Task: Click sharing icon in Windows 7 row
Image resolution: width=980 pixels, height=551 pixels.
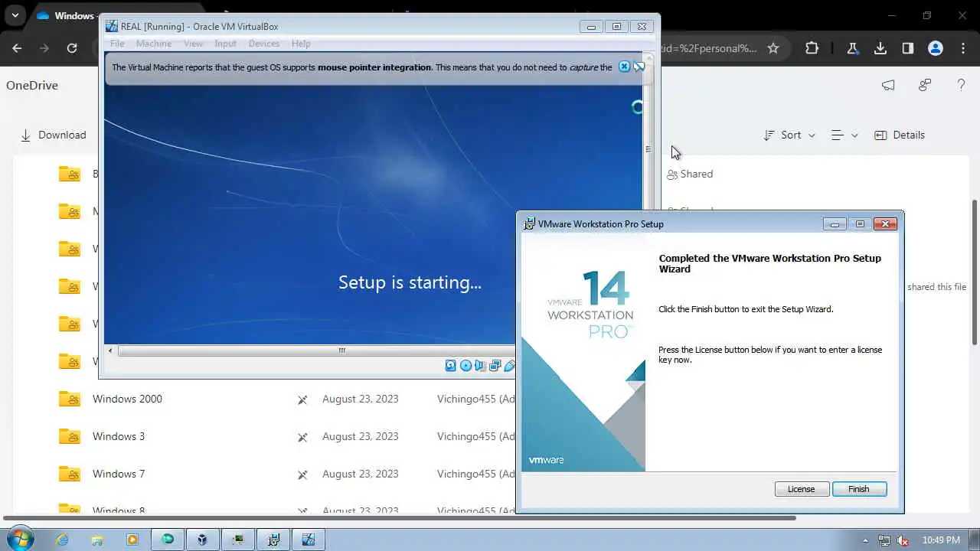Action: [302, 474]
